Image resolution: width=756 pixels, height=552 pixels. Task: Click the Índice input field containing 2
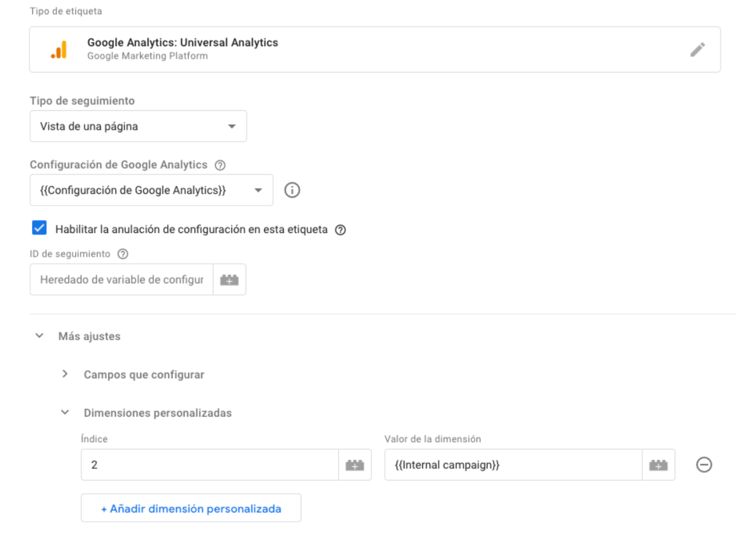coord(210,465)
